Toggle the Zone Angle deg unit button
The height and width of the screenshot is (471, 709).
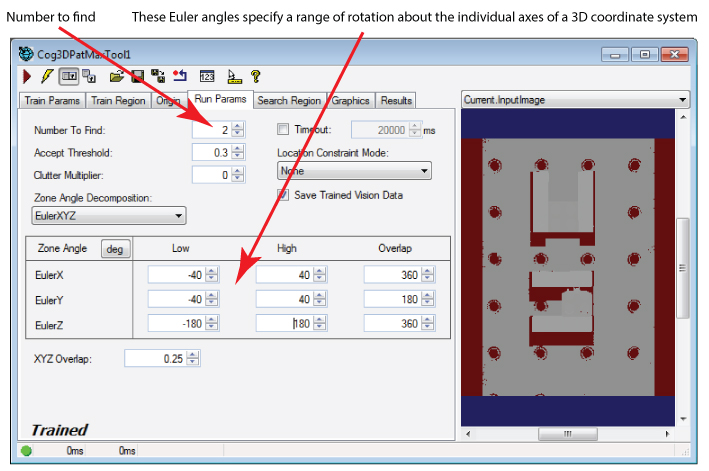tap(114, 248)
